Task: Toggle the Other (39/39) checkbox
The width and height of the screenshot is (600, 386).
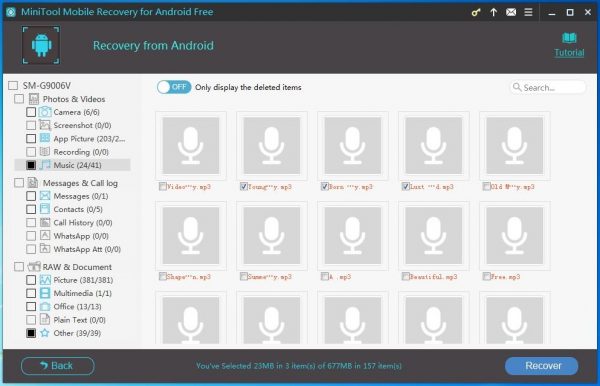Action: click(x=31, y=333)
